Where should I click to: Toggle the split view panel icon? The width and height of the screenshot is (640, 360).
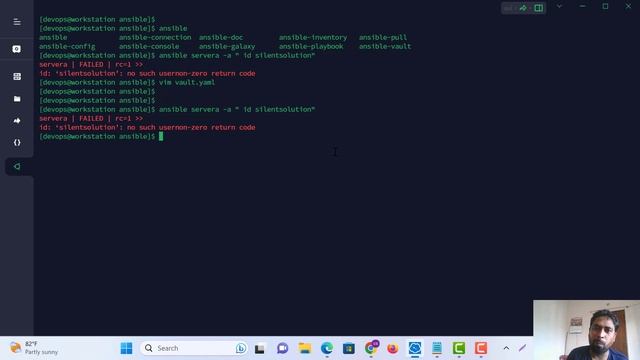coord(538,8)
